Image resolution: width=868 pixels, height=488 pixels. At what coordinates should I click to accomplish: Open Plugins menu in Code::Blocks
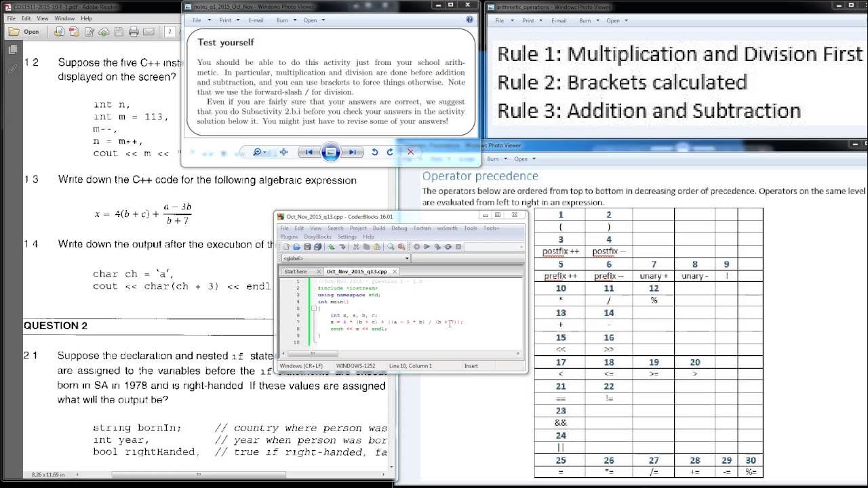click(x=289, y=237)
